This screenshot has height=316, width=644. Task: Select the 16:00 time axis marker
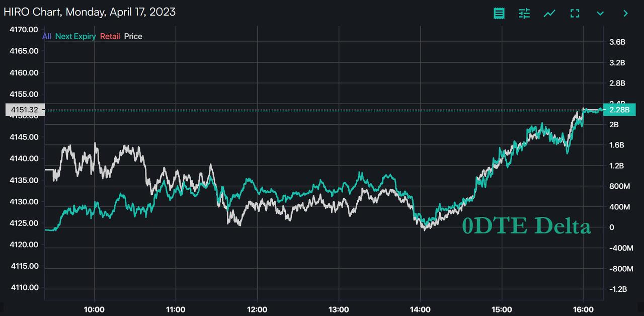583,309
